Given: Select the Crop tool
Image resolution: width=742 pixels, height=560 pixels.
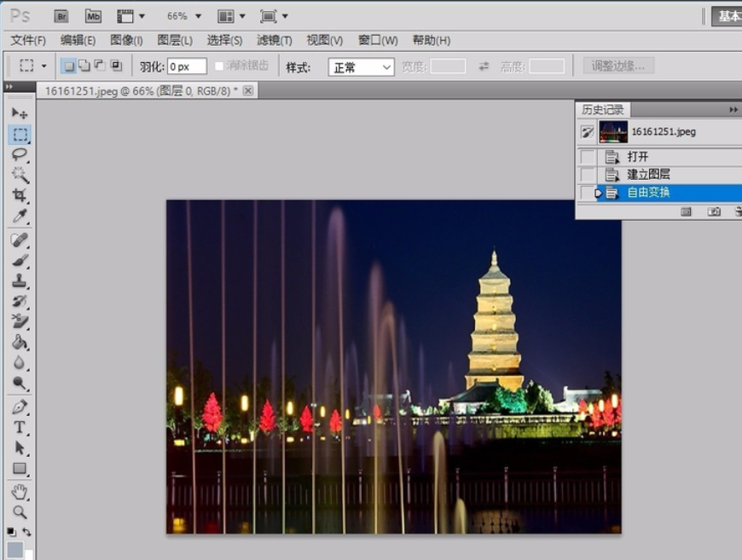Looking at the screenshot, I should pyautogui.click(x=20, y=195).
